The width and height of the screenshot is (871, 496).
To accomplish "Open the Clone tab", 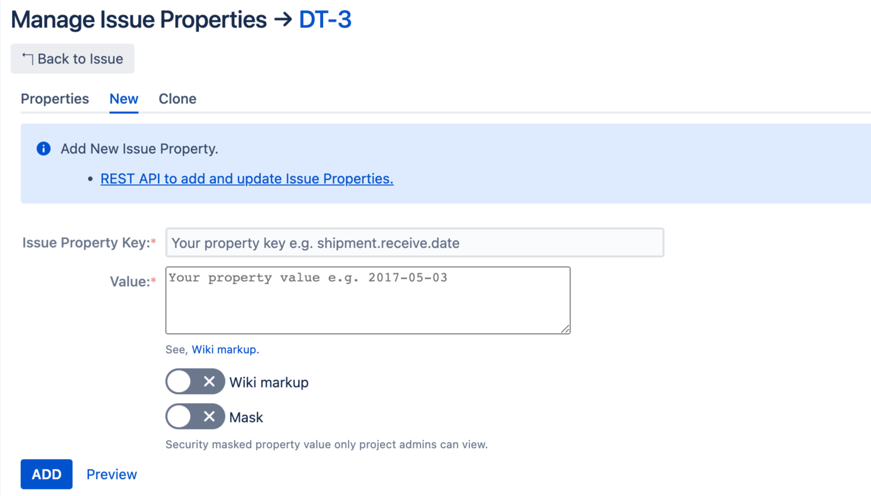I will [177, 99].
